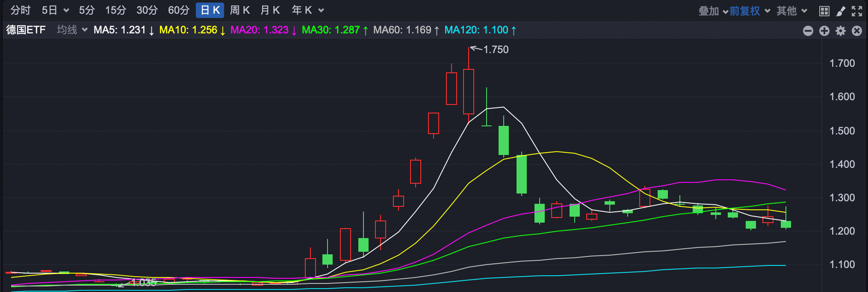Zoom out the chart with minus icon
This screenshot has height=292, width=868.
[x=808, y=31]
